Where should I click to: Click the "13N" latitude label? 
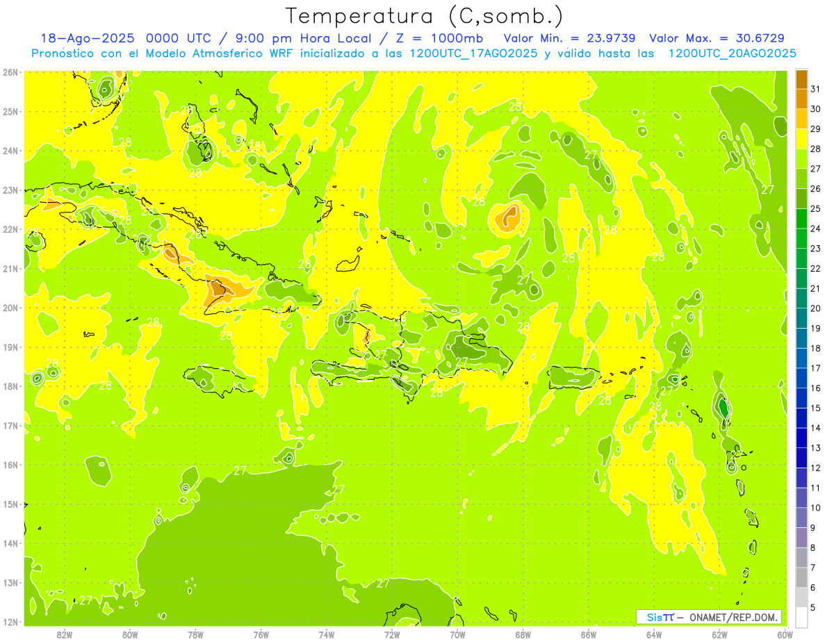pos(10,582)
